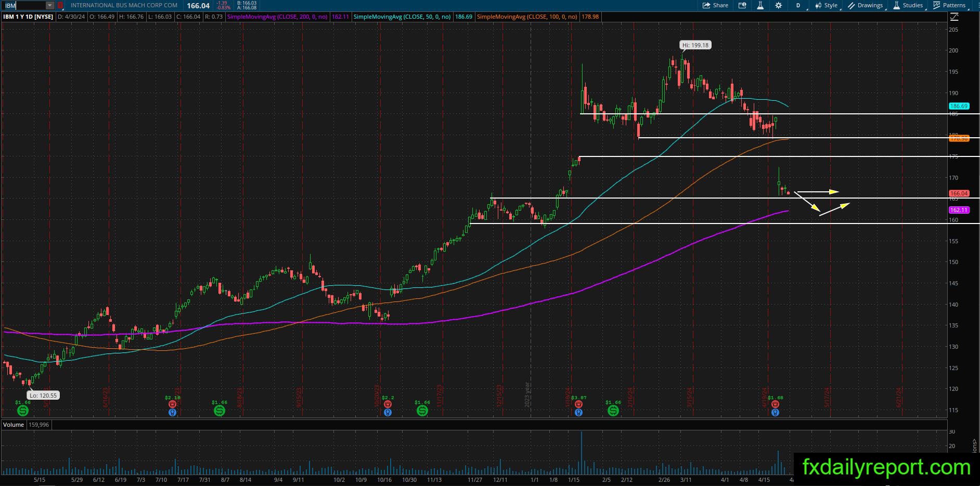980x486 pixels.
Task: Open the red symbol link color selector
Action: click(60, 5)
